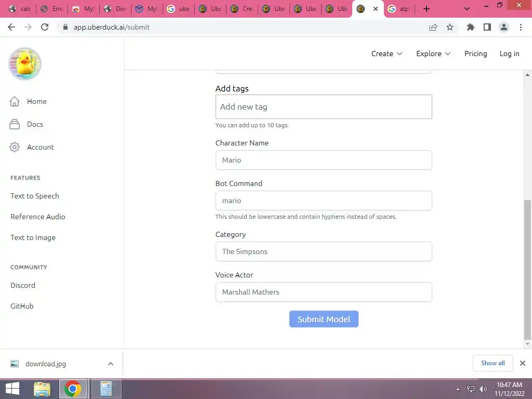
Task: Submit the model with Submit Model
Action: [324, 319]
